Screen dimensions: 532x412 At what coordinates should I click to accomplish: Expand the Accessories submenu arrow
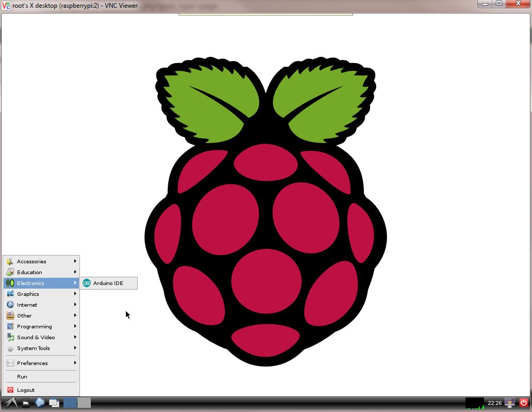[x=75, y=261]
